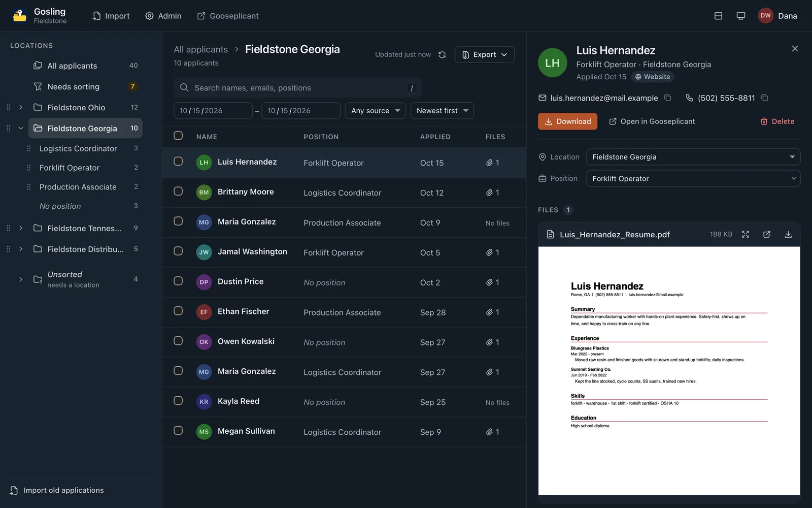
Task: Click the refresh icon next to Updated just now
Action: [442, 55]
